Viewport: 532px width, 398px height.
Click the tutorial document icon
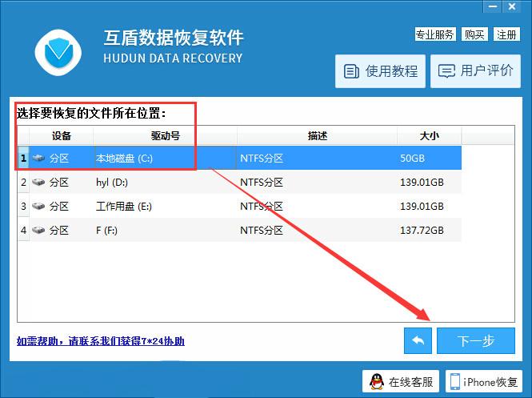[351, 71]
